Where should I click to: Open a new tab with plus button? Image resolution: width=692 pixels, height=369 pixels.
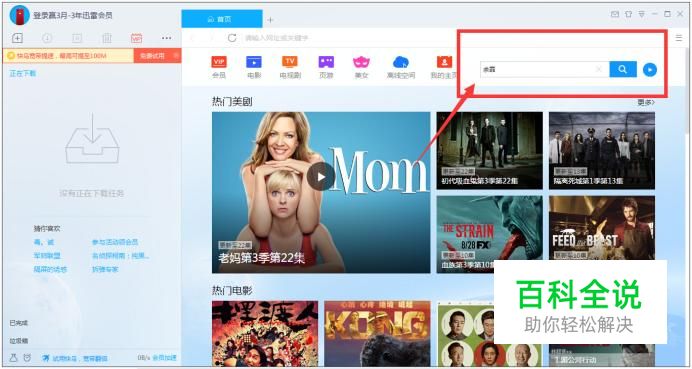(x=271, y=19)
